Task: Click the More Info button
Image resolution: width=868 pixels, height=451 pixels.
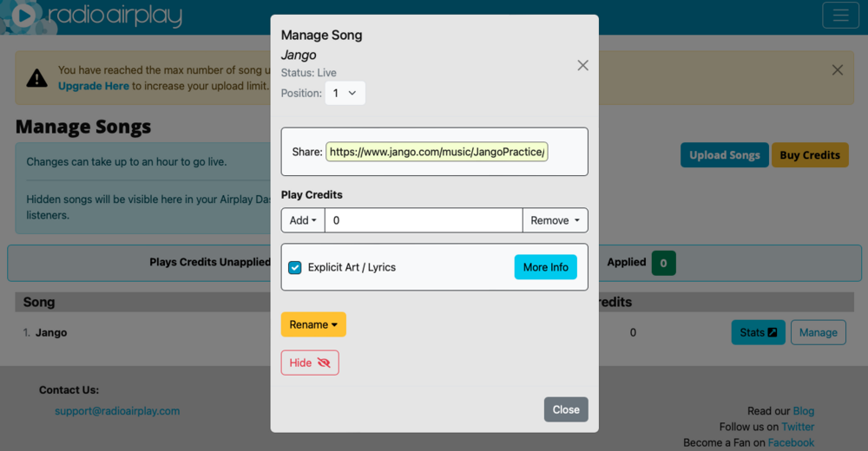Action: [545, 267]
